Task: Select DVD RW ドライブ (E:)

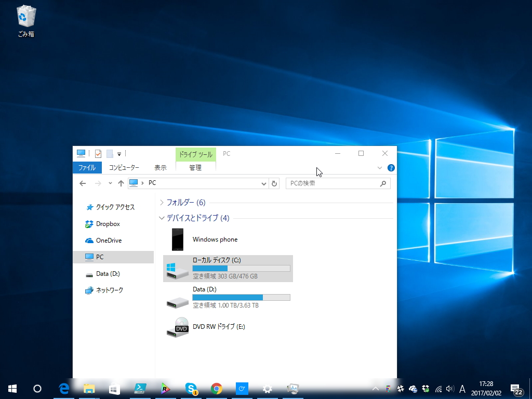Action: tap(228, 327)
